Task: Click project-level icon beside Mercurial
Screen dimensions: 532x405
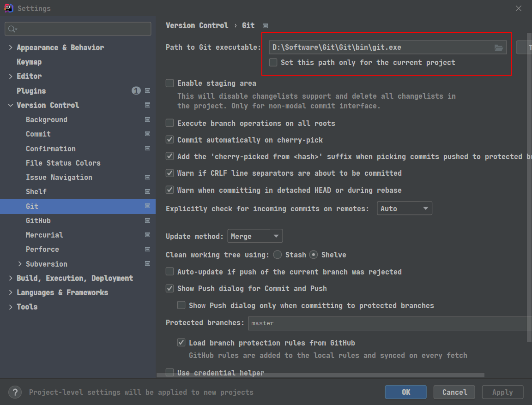Action: point(148,235)
